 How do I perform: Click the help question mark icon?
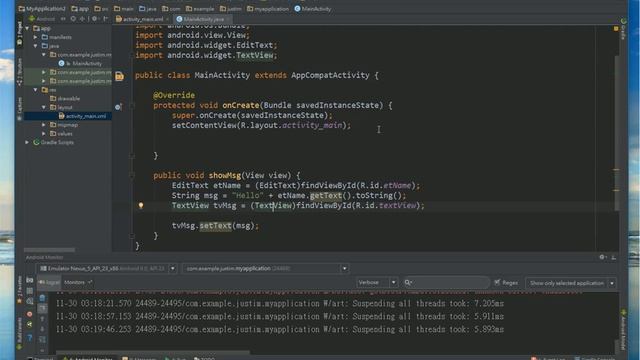coord(30,338)
